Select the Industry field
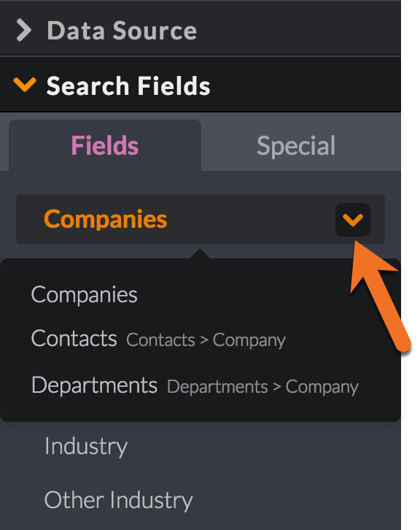This screenshot has height=530, width=420. [x=86, y=447]
